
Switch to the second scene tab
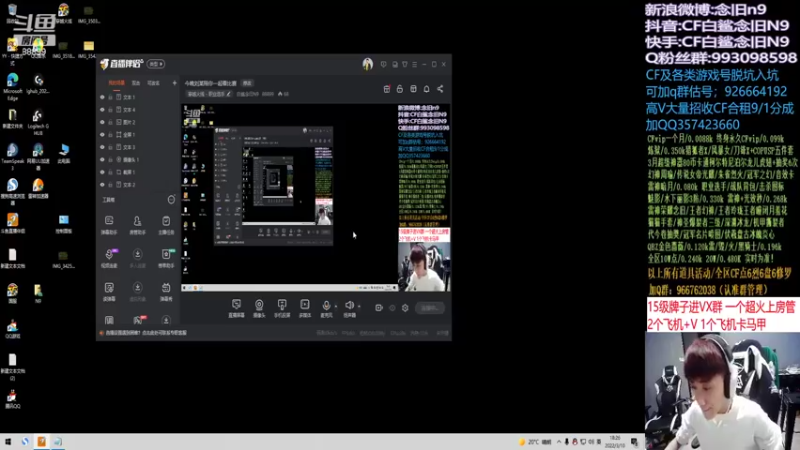pyautogui.click(x=136, y=83)
